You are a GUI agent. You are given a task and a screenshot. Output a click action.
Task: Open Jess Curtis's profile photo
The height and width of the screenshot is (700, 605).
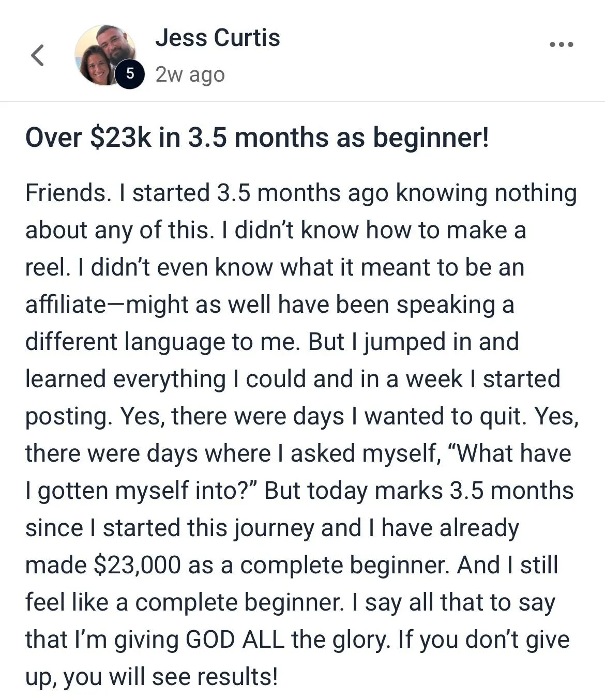click(105, 55)
